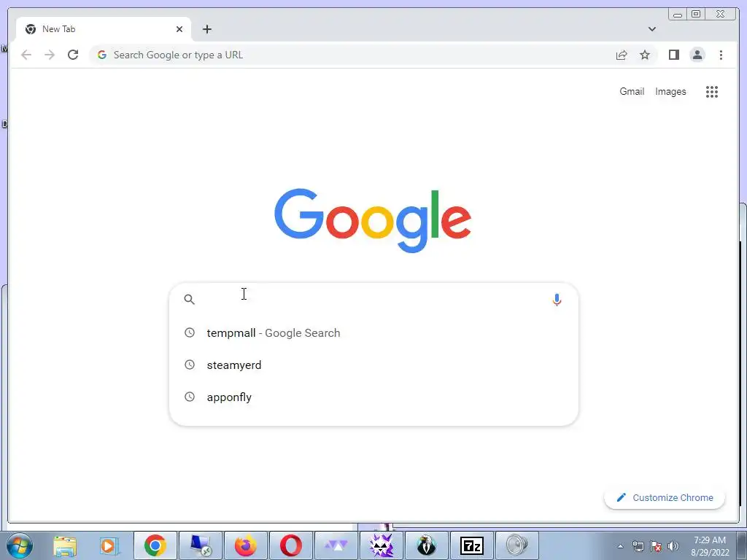Minimize the Chrome window
Screen dimensions: 747x560
tap(678, 15)
